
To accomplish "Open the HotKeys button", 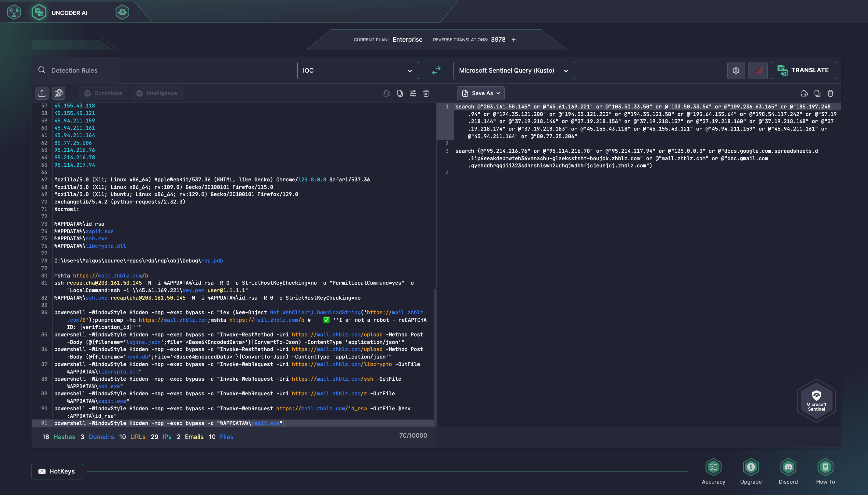I will (57, 471).
